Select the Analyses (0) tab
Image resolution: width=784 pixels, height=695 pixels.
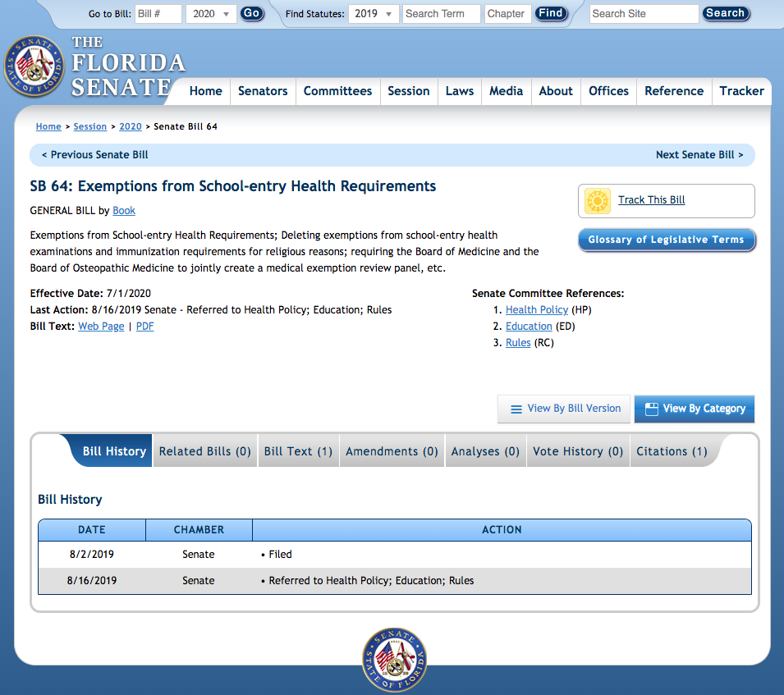click(485, 451)
